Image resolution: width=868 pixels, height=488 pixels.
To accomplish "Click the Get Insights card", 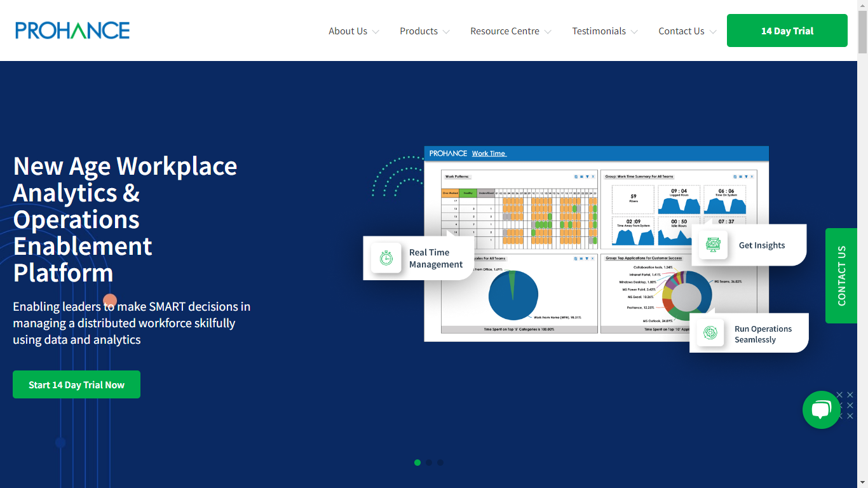I will pyautogui.click(x=749, y=245).
